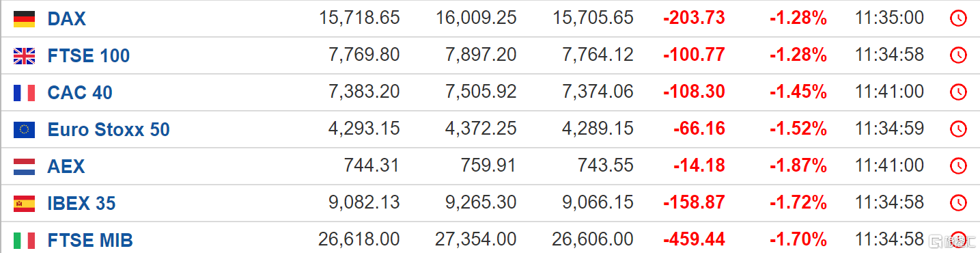This screenshot has width=980, height=253.
Task: Click the EU flag beside Euro Stoxx 50
Action: (x=24, y=130)
